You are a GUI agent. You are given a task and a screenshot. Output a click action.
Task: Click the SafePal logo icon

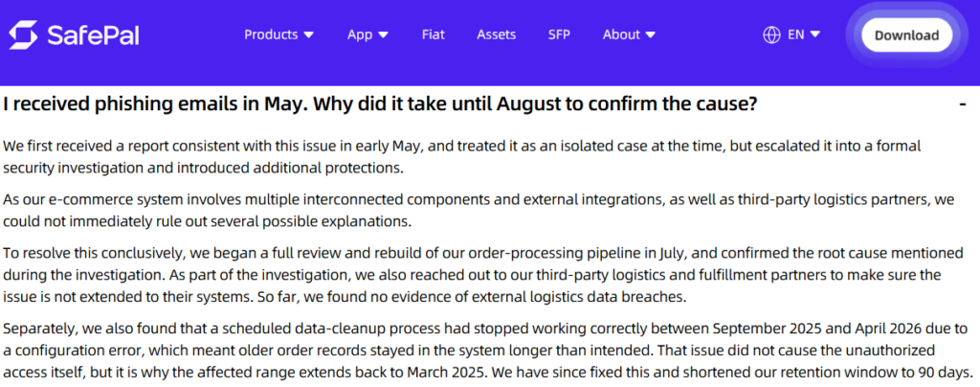coord(23,35)
